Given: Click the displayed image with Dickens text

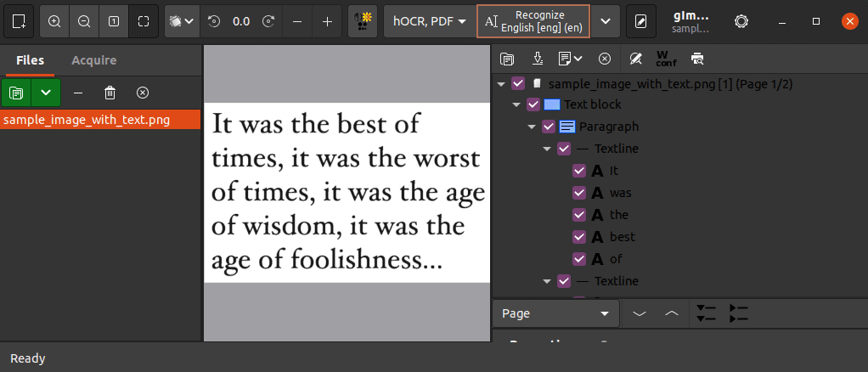Looking at the screenshot, I should (347, 193).
